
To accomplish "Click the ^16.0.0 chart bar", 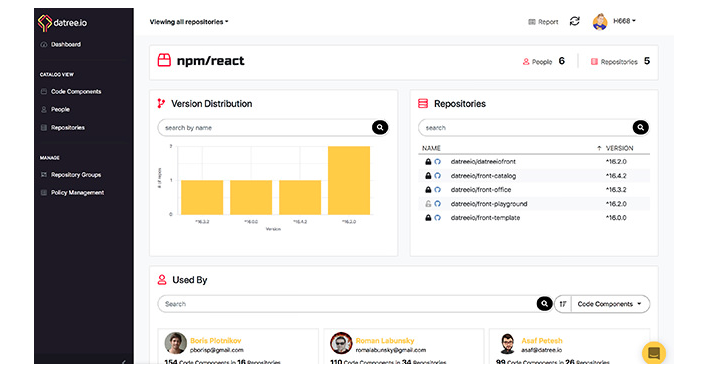I will click(251, 197).
